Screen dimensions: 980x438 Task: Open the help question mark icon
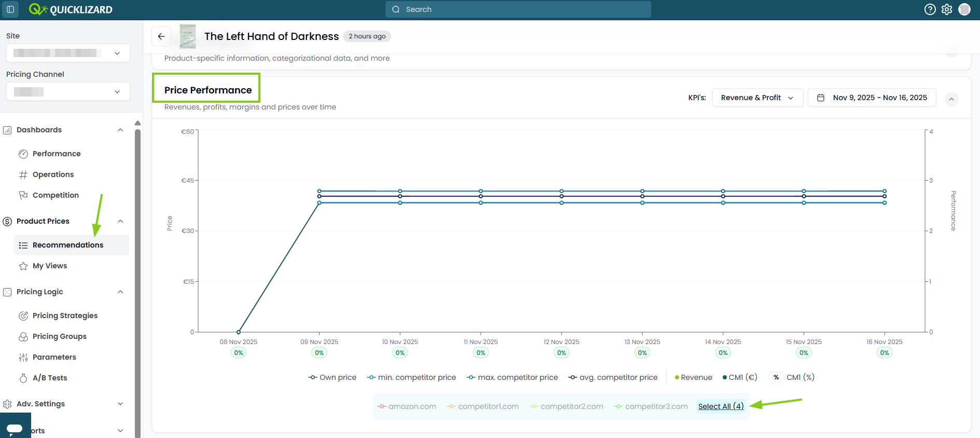pyautogui.click(x=930, y=9)
